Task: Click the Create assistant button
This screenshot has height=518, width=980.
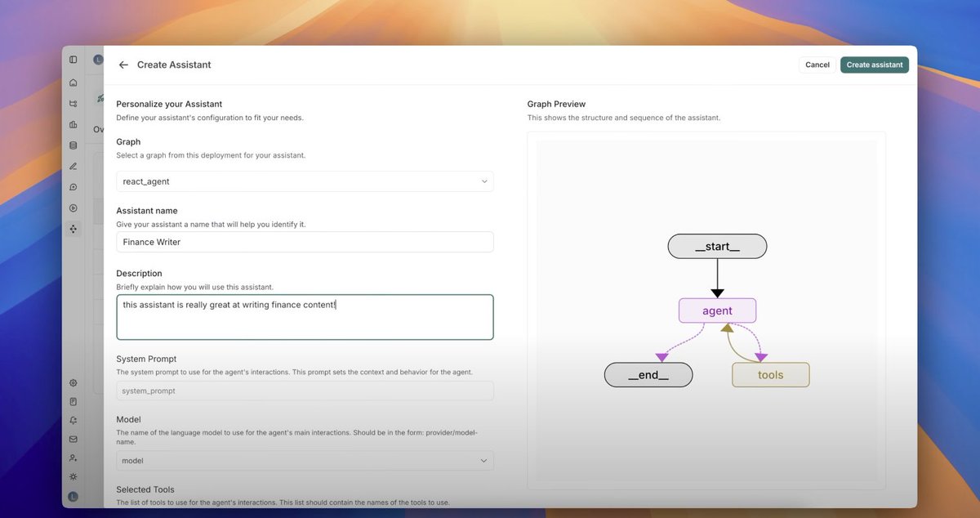Action: coord(875,65)
